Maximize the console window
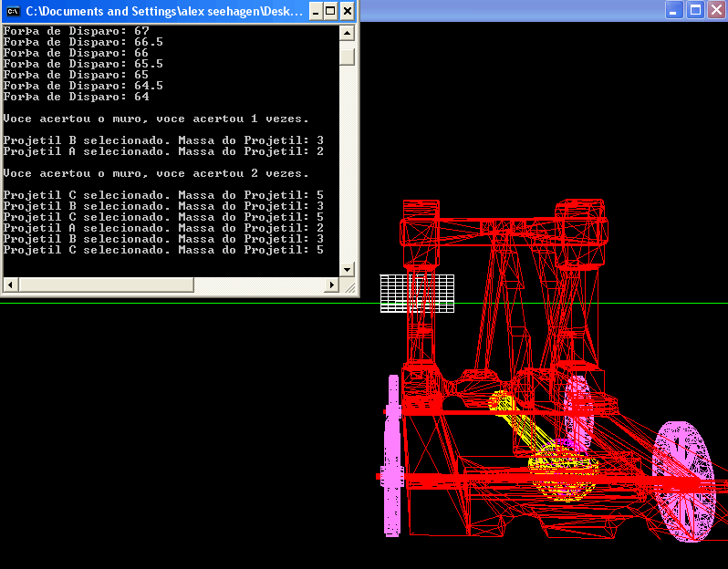This screenshot has width=728, height=569. pos(330,11)
